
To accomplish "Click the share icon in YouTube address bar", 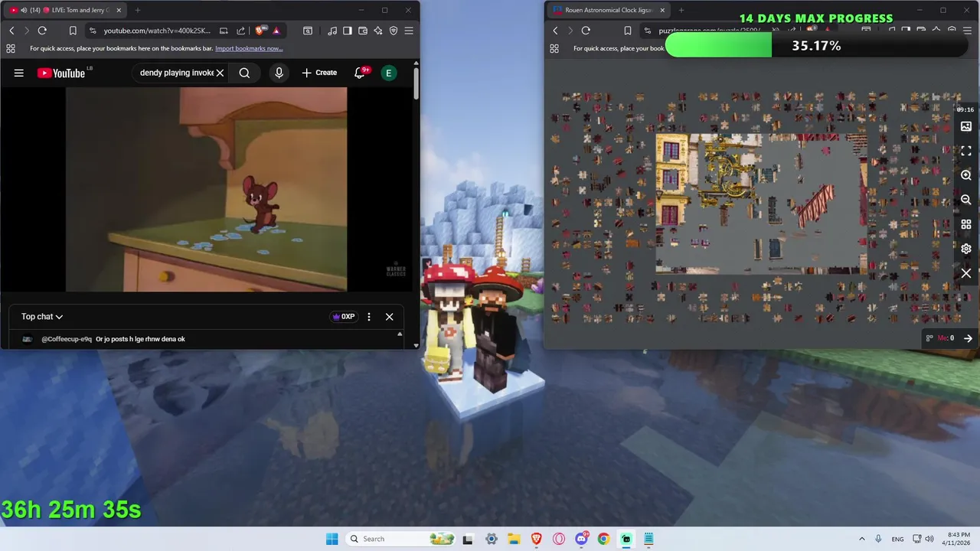I will tap(241, 31).
